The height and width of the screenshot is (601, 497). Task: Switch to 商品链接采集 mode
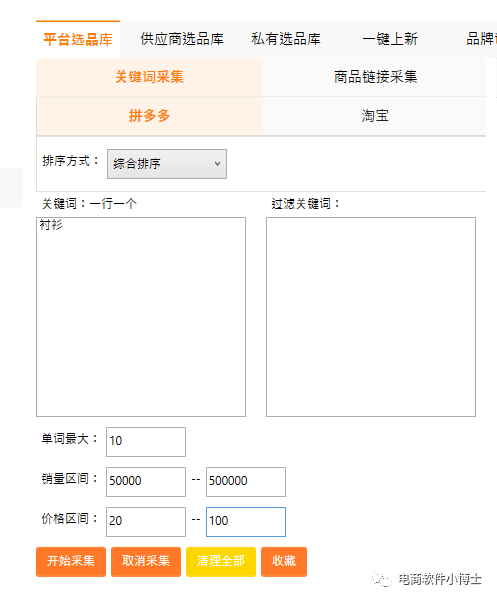pos(375,77)
